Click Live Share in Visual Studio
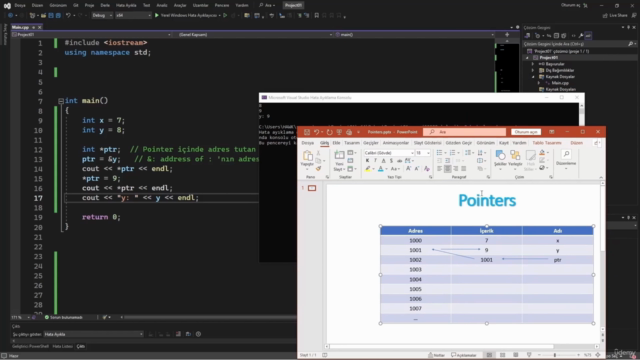This screenshot has height=360, width=640. click(615, 15)
